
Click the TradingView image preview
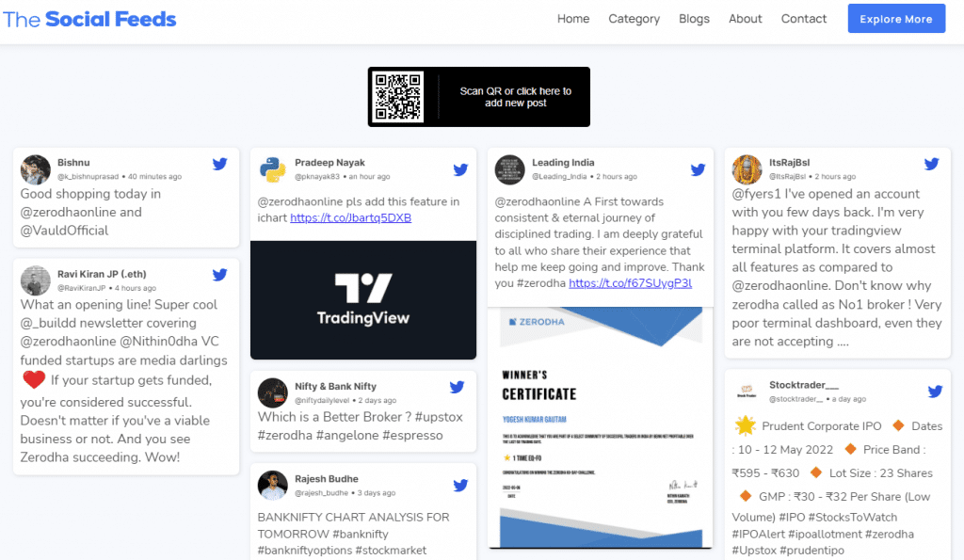pos(362,300)
